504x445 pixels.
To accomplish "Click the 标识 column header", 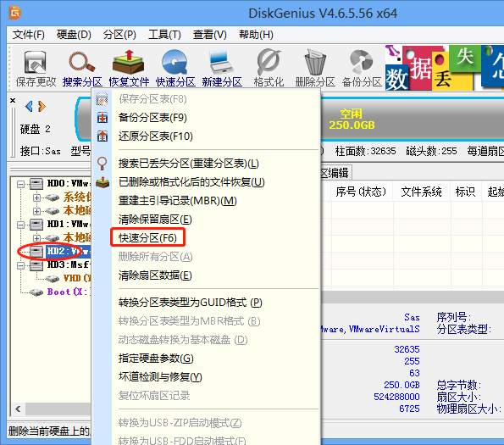I will pyautogui.click(x=465, y=192).
